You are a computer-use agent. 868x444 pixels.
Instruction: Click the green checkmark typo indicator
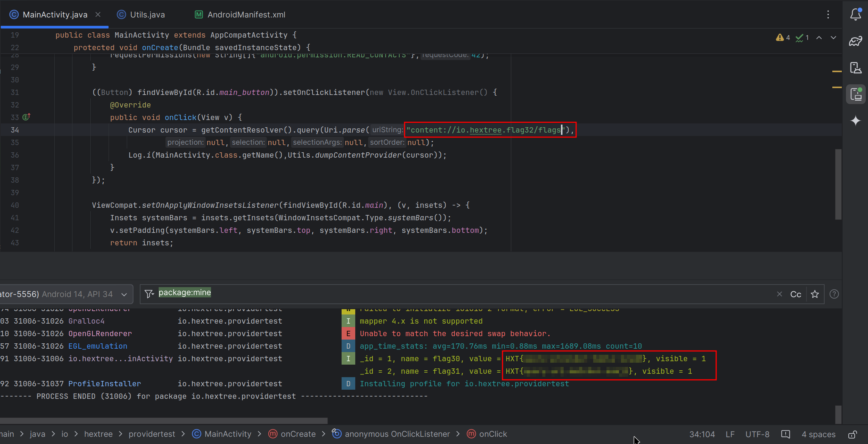pyautogui.click(x=802, y=38)
